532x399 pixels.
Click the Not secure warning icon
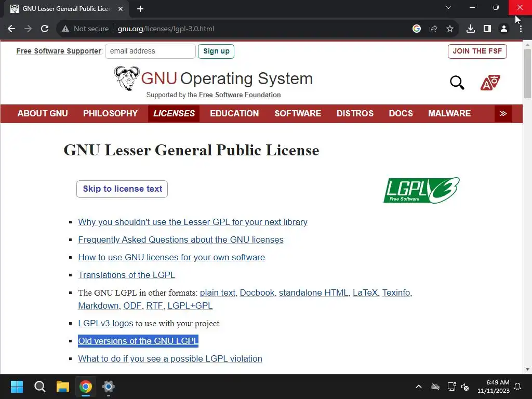(65, 29)
